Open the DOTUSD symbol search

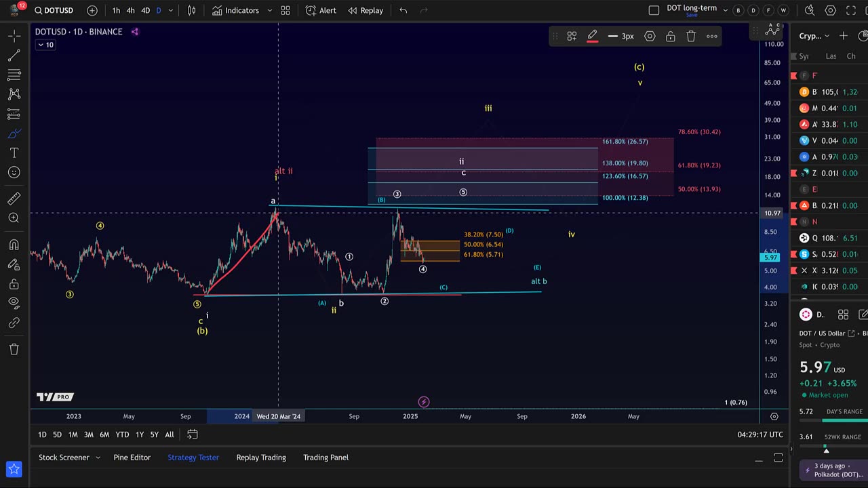[x=54, y=10]
